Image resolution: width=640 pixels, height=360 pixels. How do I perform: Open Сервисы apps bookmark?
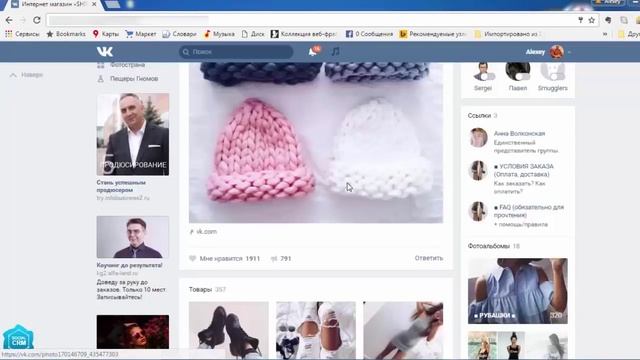coord(22,34)
